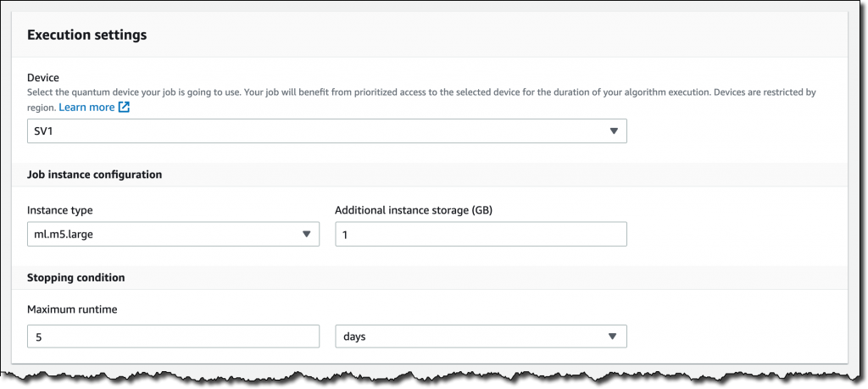Screen dimensions: 868x389
Task: Click the arrow on the SV1 device selector
Action: click(x=614, y=131)
